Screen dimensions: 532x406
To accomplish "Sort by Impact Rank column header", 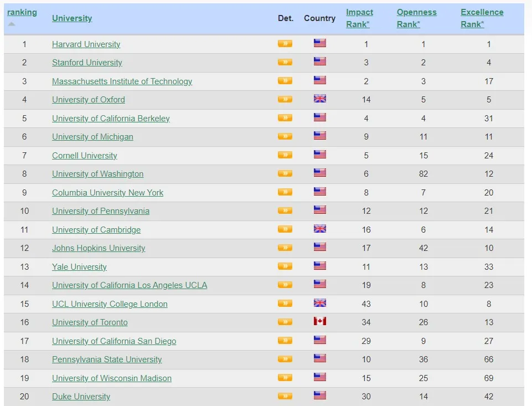I will coord(359,18).
